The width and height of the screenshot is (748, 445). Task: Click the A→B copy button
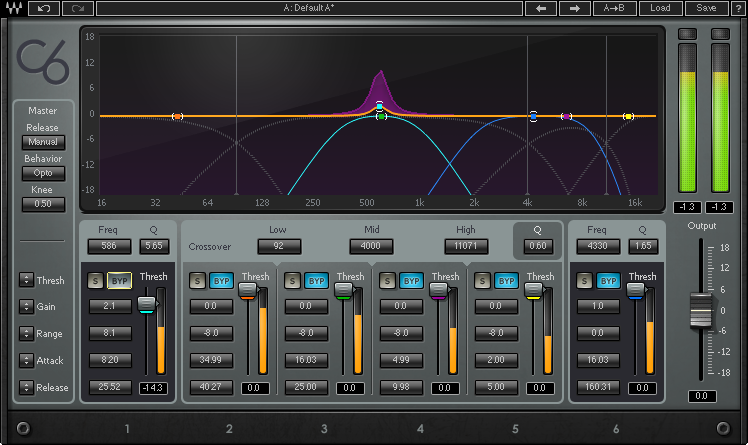coord(614,8)
